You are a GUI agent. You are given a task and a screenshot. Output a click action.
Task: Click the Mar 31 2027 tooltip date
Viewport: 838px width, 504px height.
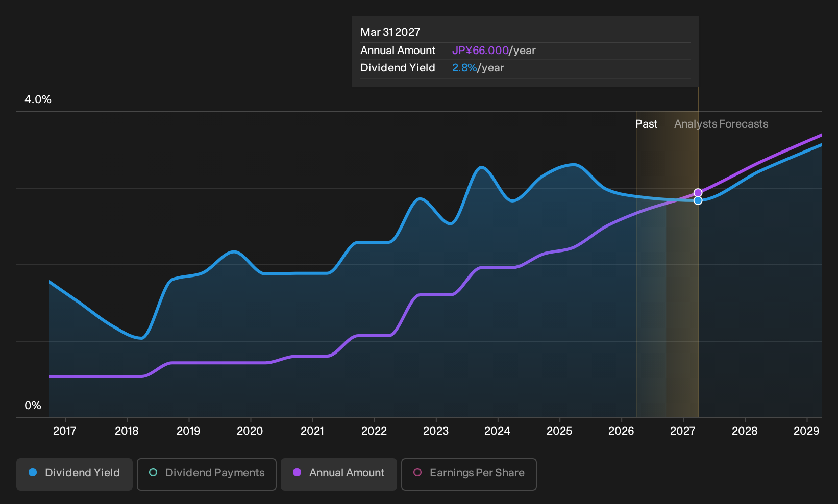click(x=390, y=32)
